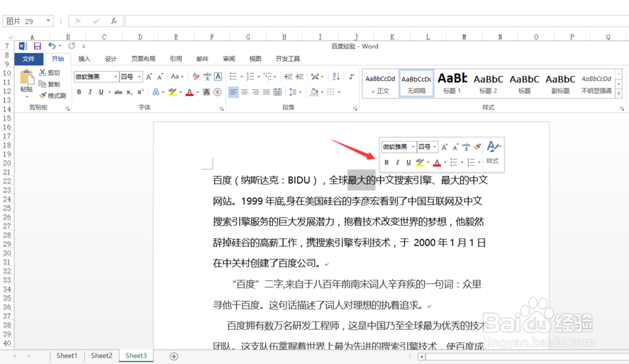Toggle Italic in the ribbon font group

coord(90,92)
